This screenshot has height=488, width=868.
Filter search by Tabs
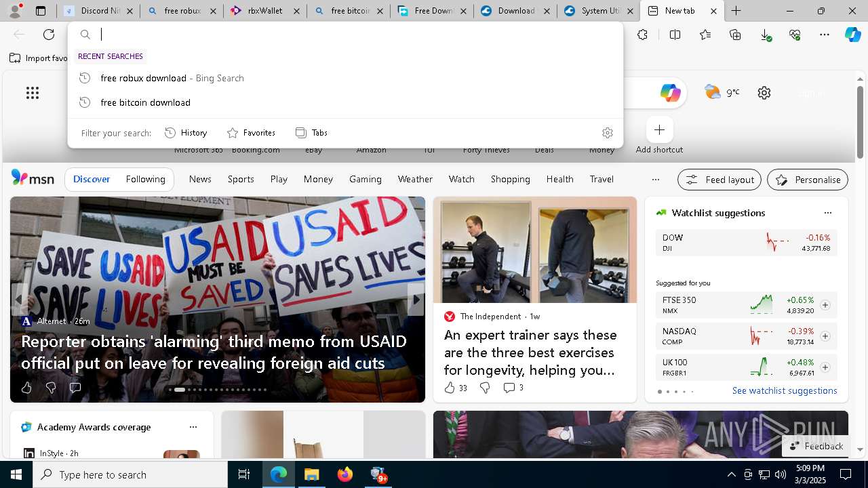click(311, 133)
